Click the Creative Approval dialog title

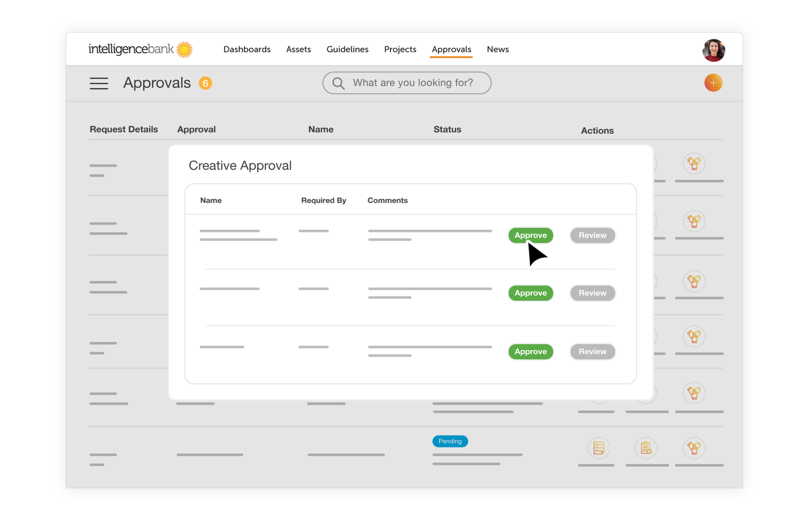pyautogui.click(x=240, y=165)
